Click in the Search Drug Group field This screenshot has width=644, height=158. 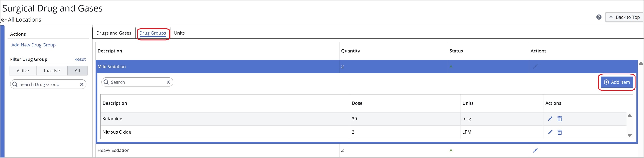(x=48, y=84)
